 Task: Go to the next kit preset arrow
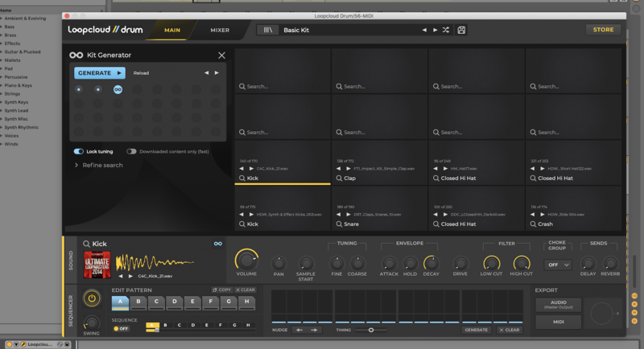(x=436, y=30)
